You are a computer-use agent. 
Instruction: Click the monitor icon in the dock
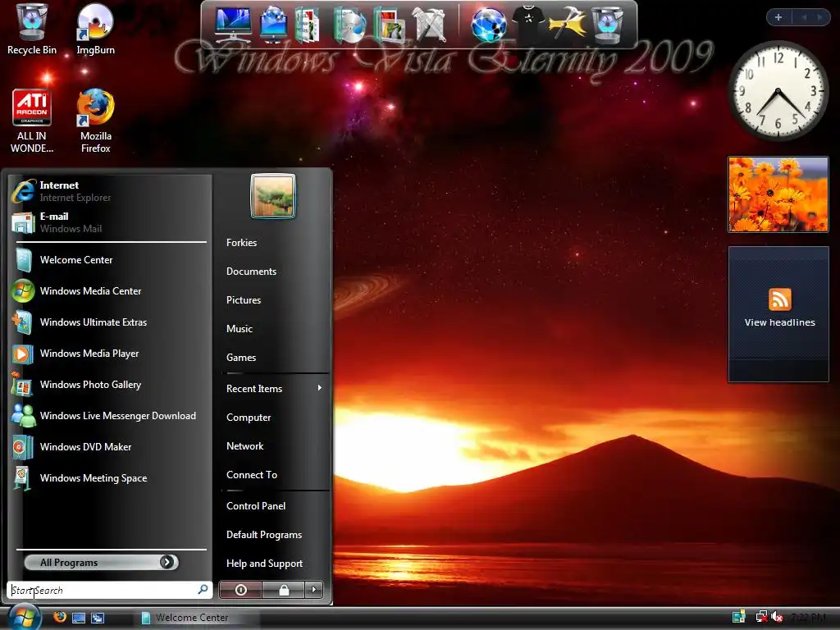pyautogui.click(x=233, y=25)
